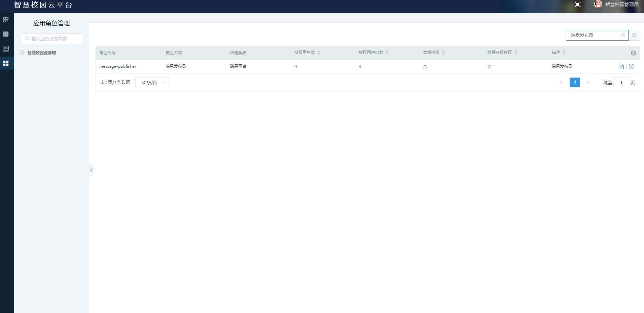Click message-publisher role code cell
The image size is (644, 313).
click(118, 66)
